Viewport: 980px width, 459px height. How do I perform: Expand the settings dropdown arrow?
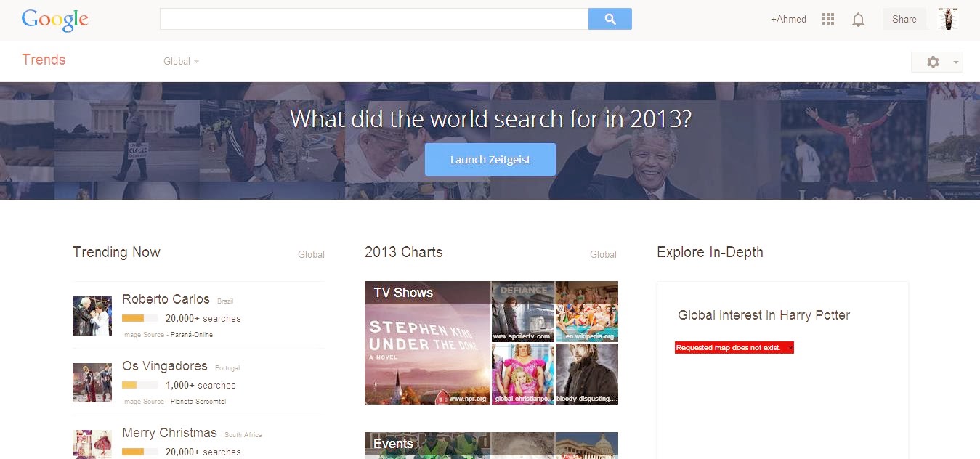956,62
